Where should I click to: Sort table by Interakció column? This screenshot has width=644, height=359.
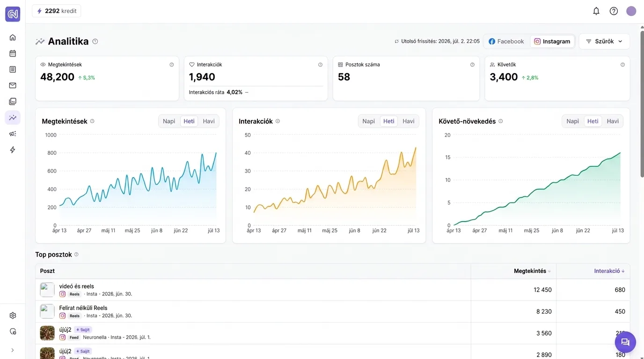(609, 271)
